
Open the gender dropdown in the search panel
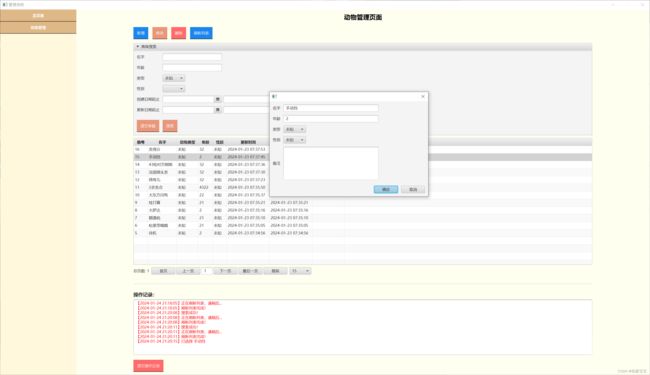pyautogui.click(x=174, y=89)
